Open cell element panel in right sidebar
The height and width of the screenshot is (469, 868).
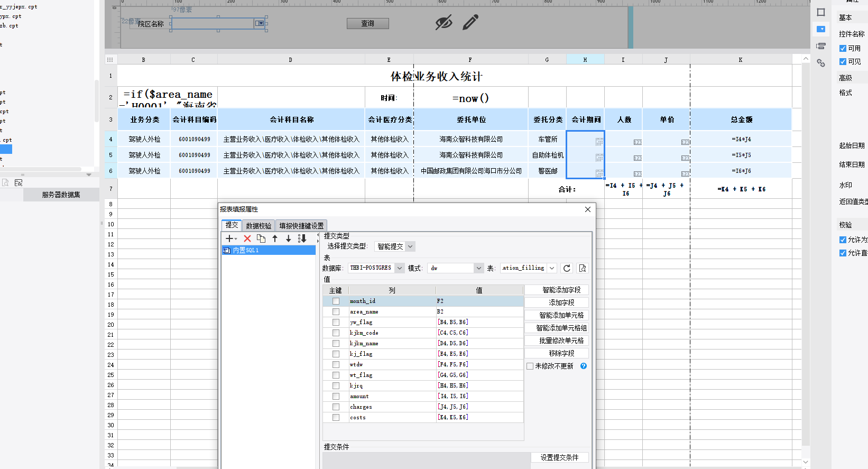coord(821,12)
